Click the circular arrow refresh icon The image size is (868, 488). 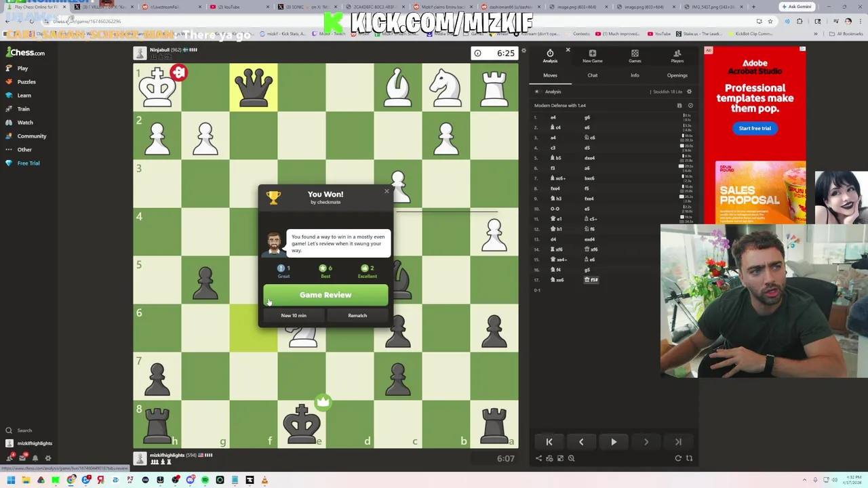678,458
